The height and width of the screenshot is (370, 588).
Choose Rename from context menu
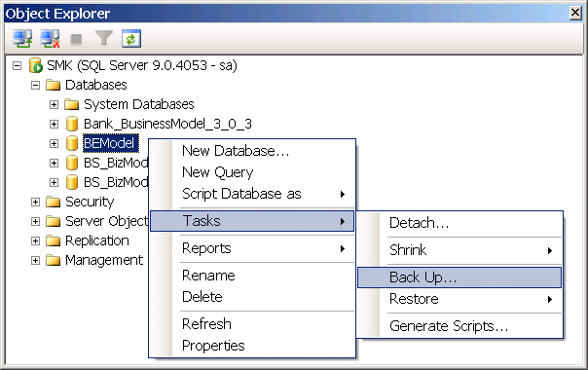click(x=252, y=276)
